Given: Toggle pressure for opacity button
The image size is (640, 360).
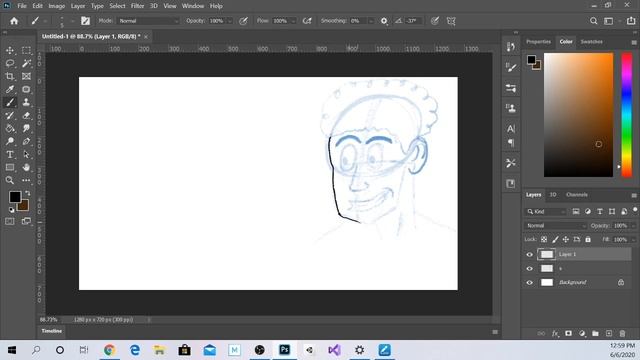Looking at the screenshot, I should click(x=243, y=21).
